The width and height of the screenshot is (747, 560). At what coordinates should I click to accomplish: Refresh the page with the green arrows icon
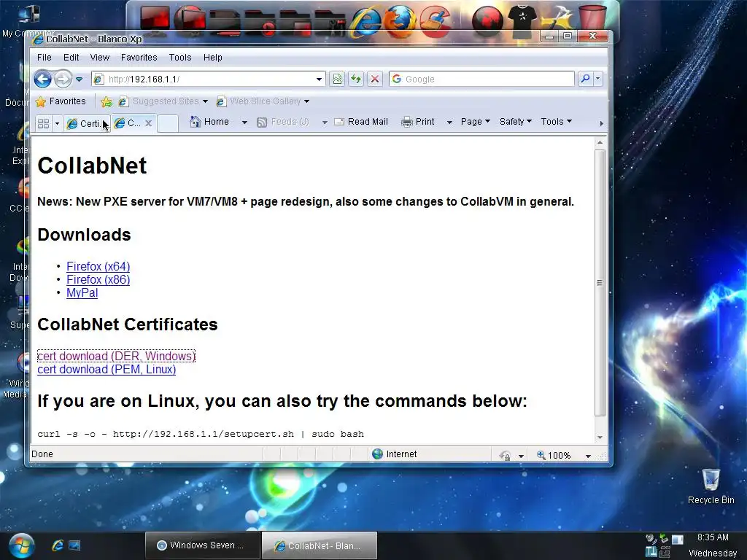pyautogui.click(x=356, y=79)
